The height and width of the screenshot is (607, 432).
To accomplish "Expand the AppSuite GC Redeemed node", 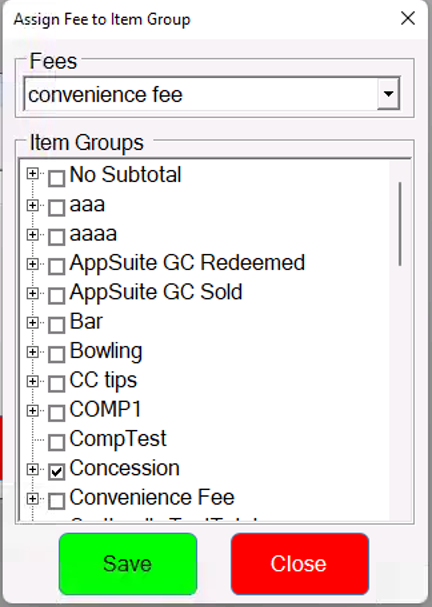I will click(x=33, y=264).
